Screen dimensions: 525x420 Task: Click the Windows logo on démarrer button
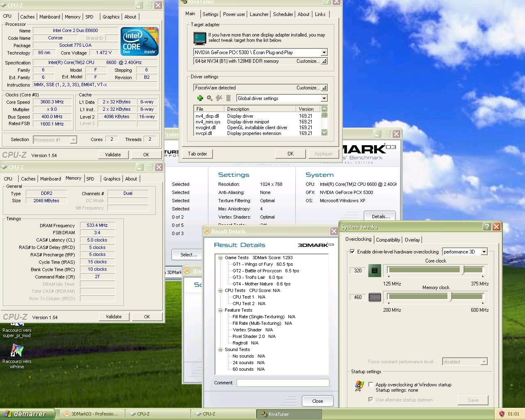pyautogui.click(x=7, y=414)
